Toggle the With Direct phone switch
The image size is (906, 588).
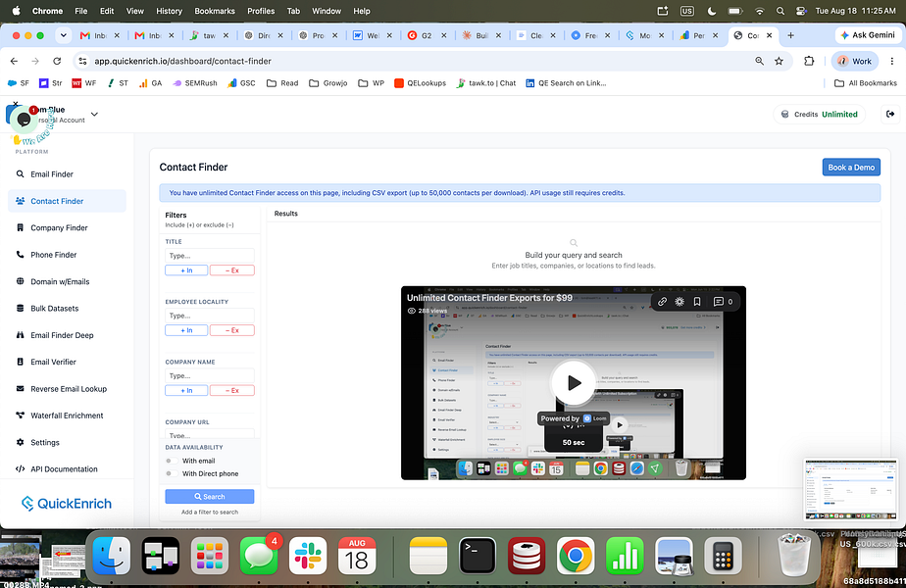tap(171, 473)
